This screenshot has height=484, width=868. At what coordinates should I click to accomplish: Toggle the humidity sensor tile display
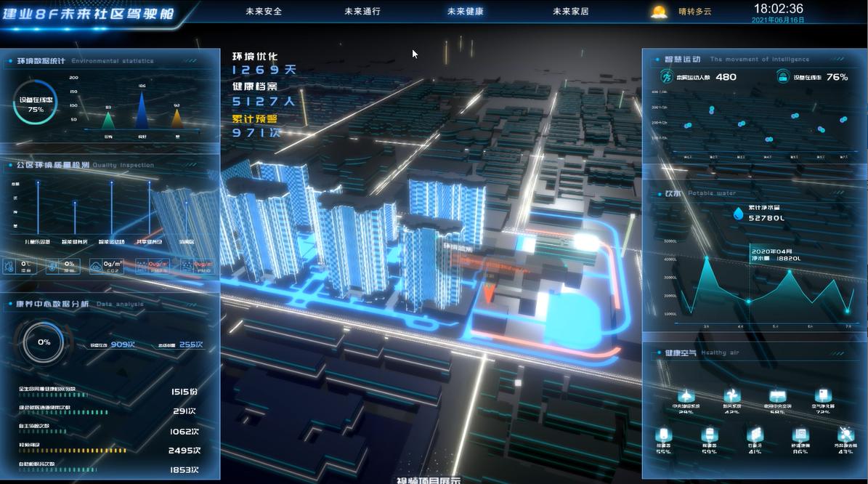pyautogui.click(x=52, y=266)
